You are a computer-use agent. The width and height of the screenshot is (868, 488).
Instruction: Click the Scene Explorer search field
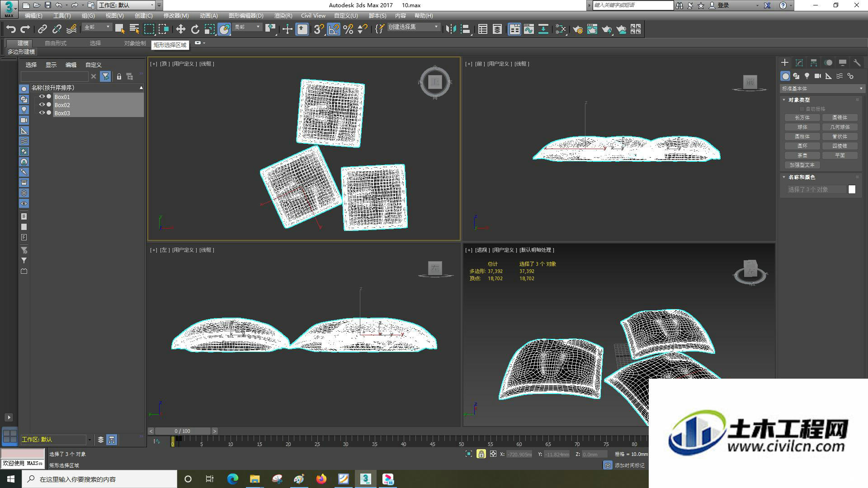(x=54, y=76)
